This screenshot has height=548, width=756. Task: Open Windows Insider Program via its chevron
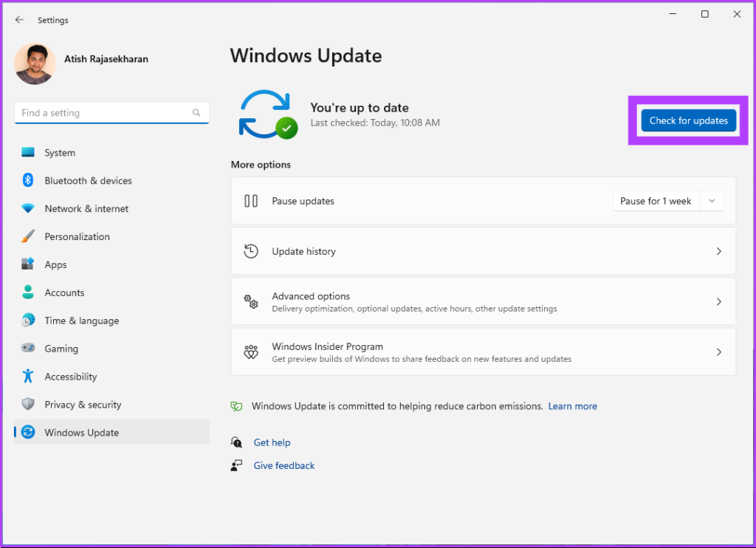718,352
